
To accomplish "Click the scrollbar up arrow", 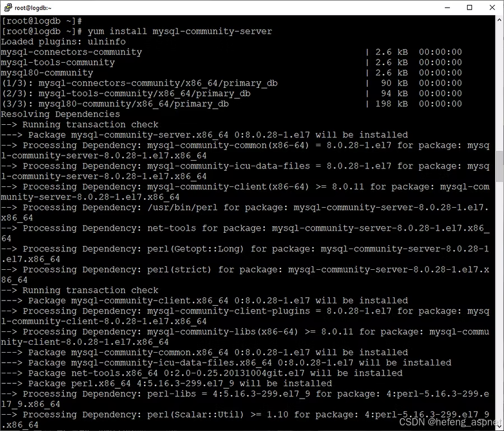I will click(500, 19).
